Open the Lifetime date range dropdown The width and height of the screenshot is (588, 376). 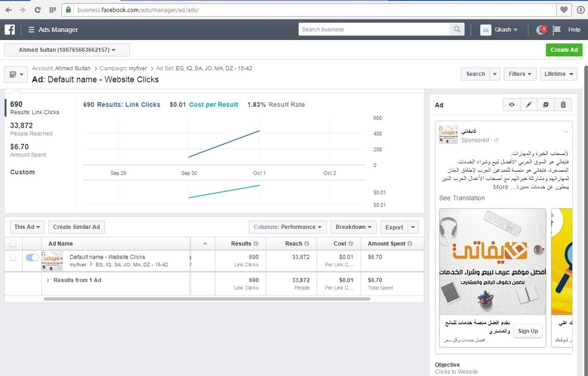(x=559, y=74)
